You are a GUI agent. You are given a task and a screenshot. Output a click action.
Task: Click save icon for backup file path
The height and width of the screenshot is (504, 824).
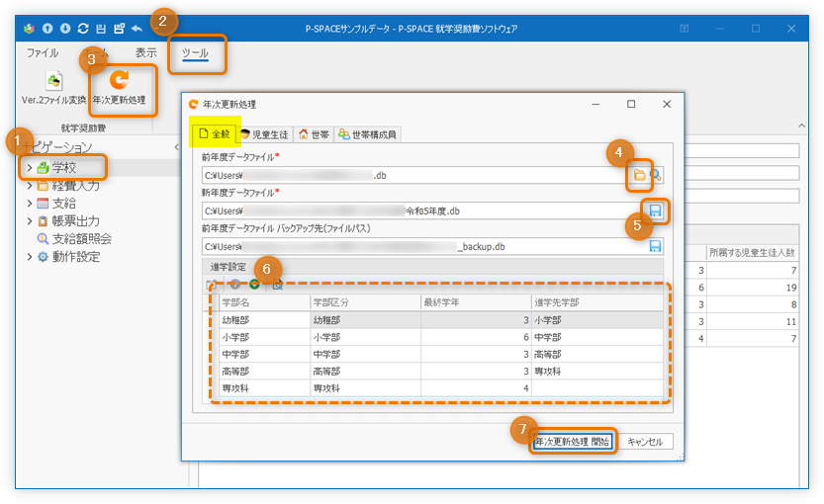coord(655,246)
